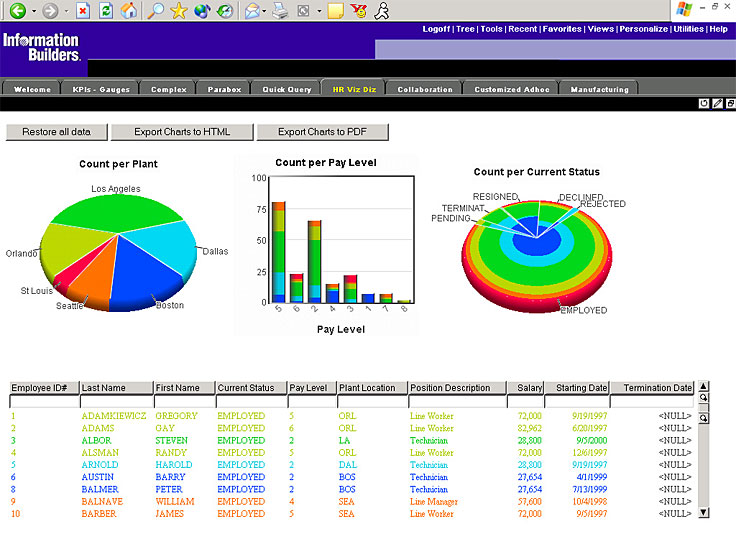Screen dimensions: 736x552
Task: Click the filter field under Last Name
Action: (x=116, y=401)
